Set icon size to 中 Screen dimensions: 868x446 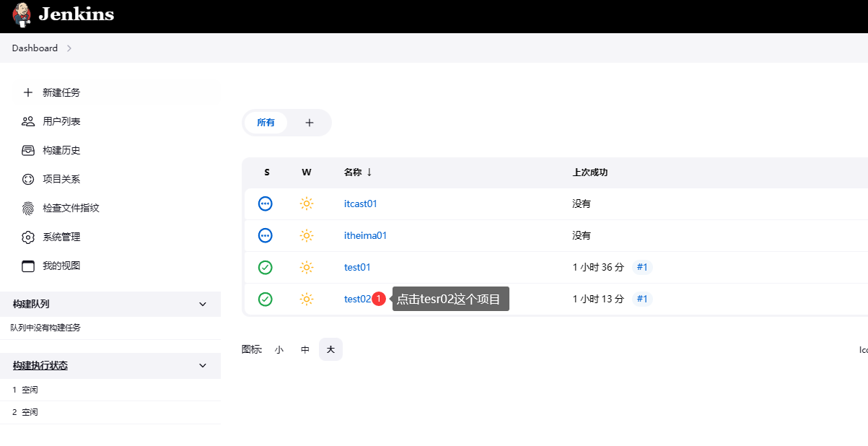pyautogui.click(x=305, y=349)
